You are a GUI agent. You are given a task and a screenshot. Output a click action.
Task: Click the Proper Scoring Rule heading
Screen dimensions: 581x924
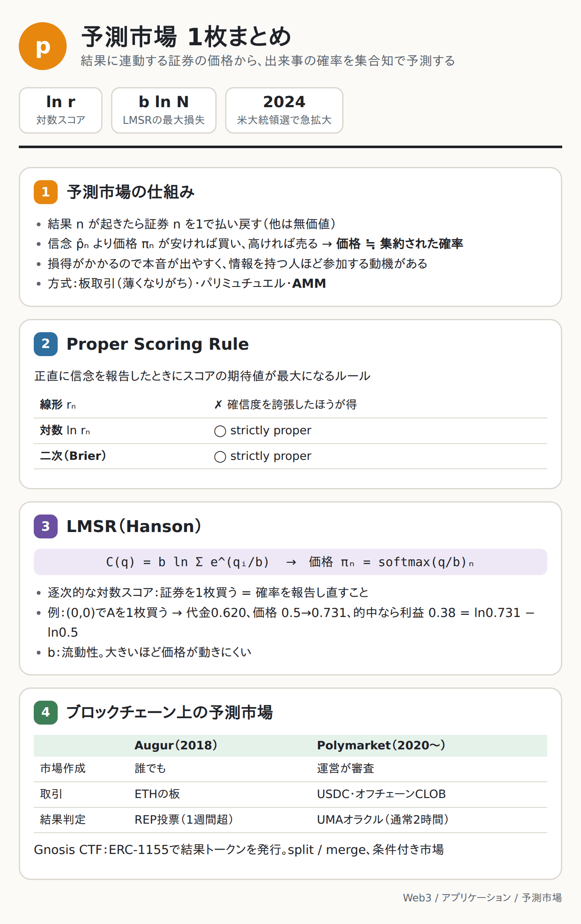pos(158,344)
